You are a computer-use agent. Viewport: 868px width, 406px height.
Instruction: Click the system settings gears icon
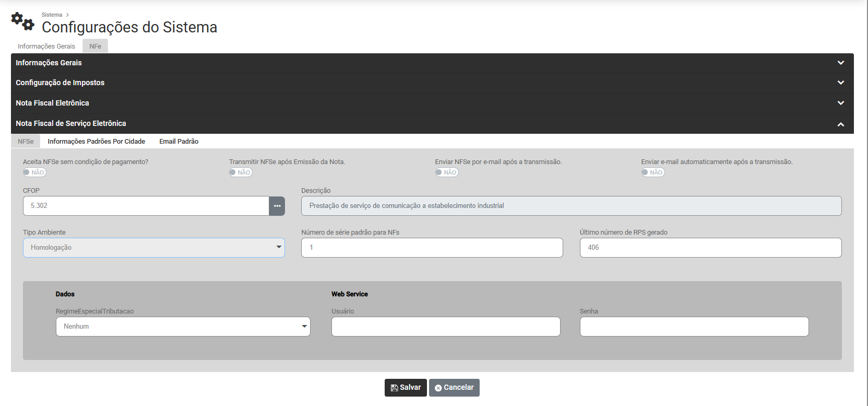(22, 21)
